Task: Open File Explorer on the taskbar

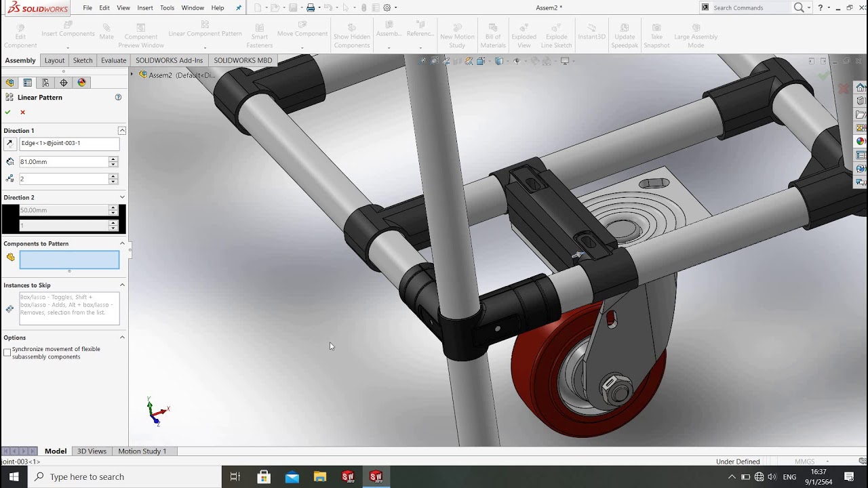Action: point(320,476)
